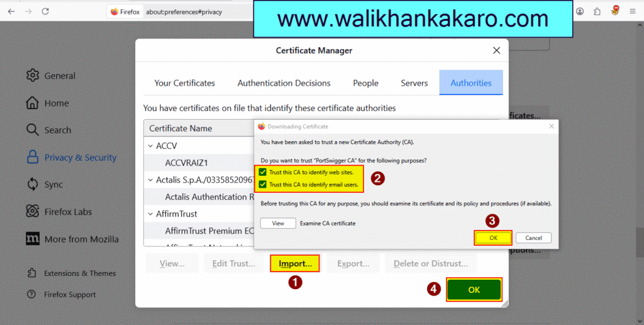Collapse the AffirmTrust certificate group
644x325 pixels.
pyautogui.click(x=150, y=214)
